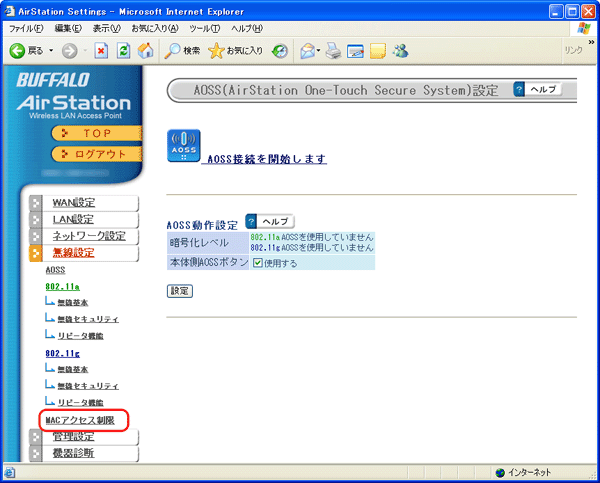Click the Print icon in toolbar

point(332,50)
